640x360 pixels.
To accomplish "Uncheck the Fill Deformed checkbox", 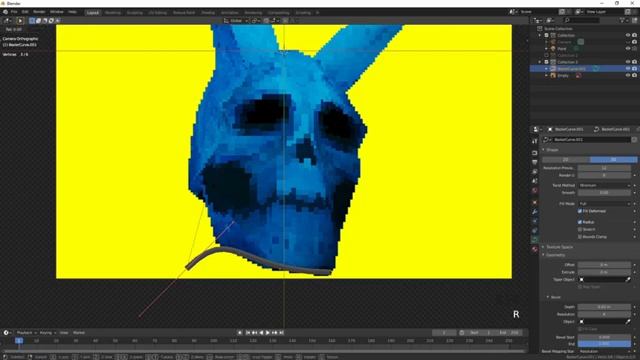I will [580, 211].
